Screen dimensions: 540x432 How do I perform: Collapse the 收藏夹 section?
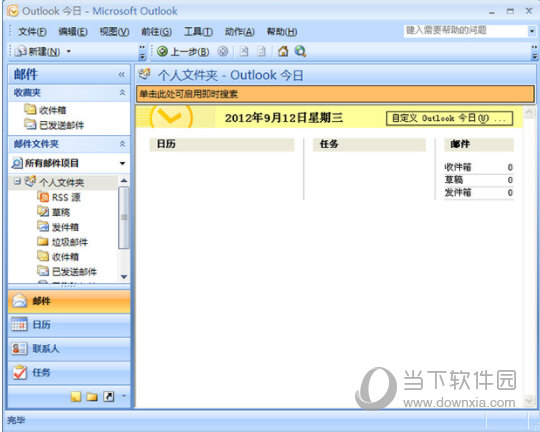(x=122, y=92)
